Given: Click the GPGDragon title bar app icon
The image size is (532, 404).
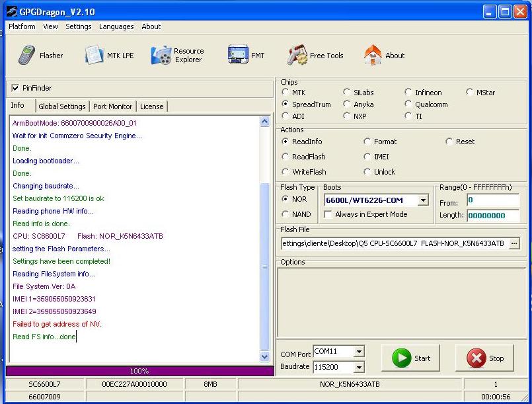Looking at the screenshot, I should pos(12,11).
